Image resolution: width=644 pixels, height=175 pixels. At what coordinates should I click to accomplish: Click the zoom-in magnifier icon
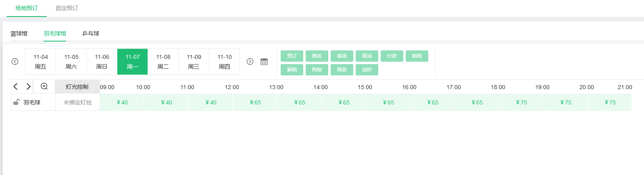[x=44, y=86]
